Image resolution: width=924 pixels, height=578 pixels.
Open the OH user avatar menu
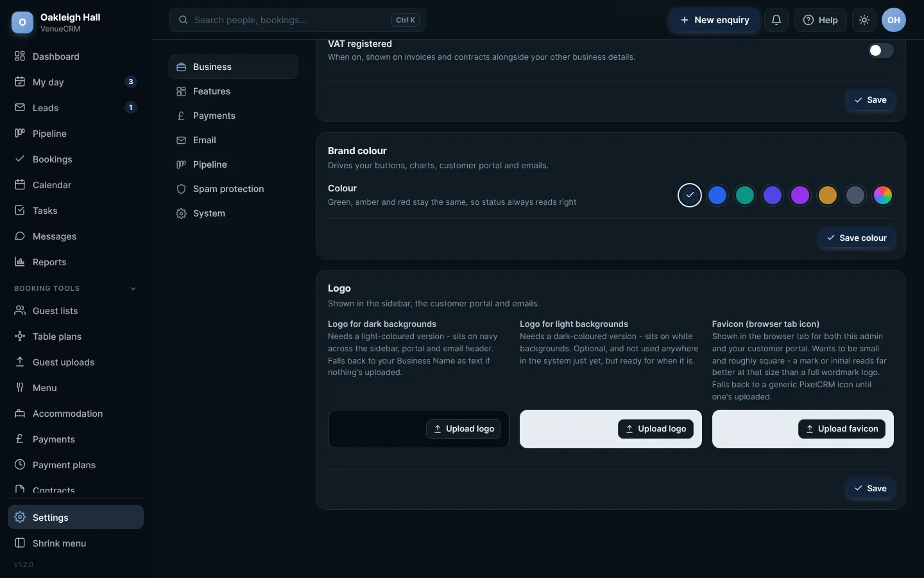coord(894,20)
